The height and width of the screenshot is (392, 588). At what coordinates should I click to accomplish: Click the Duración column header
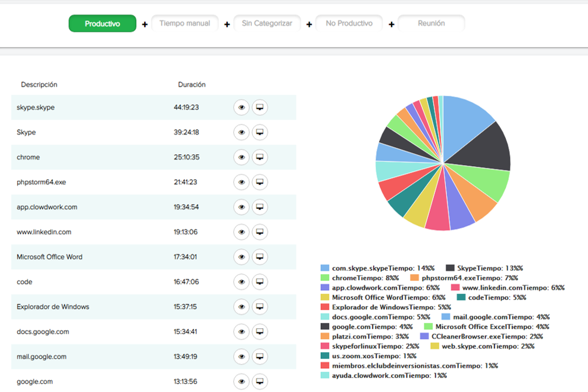pos(192,85)
